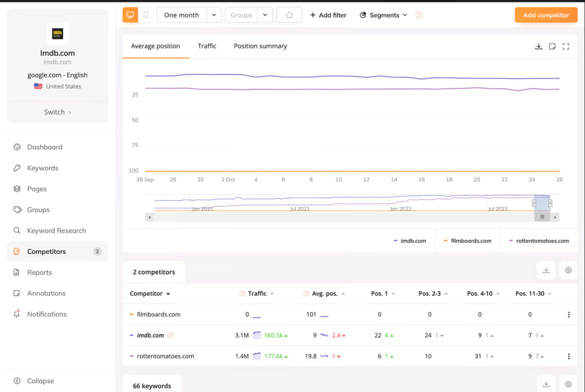Open chart annotation note icon
The height and width of the screenshot is (392, 585).
point(552,46)
